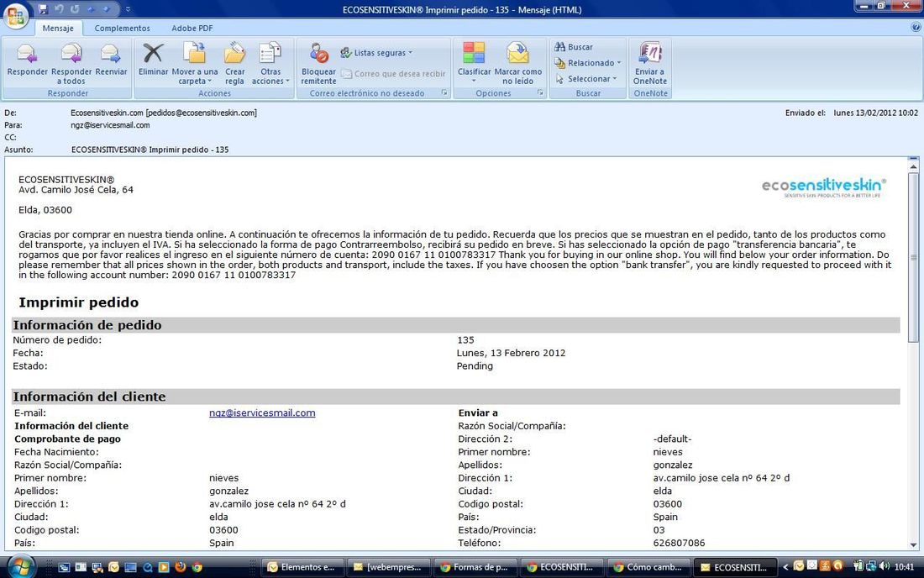Click the Enviar a heading

pos(478,412)
